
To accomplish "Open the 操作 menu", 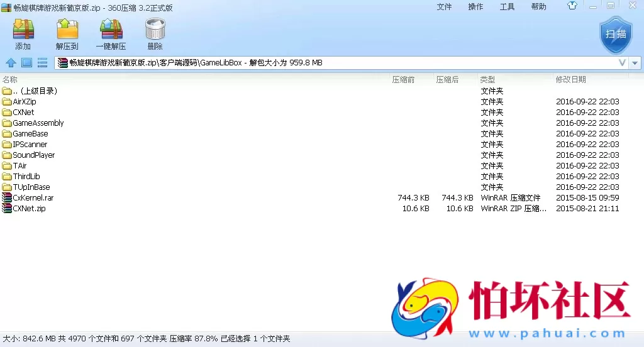I will point(475,6).
